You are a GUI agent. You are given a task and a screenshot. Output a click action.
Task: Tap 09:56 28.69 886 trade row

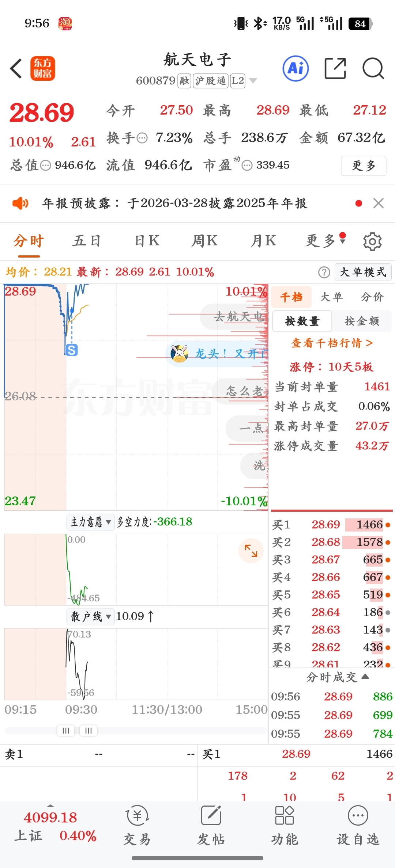[331, 697]
